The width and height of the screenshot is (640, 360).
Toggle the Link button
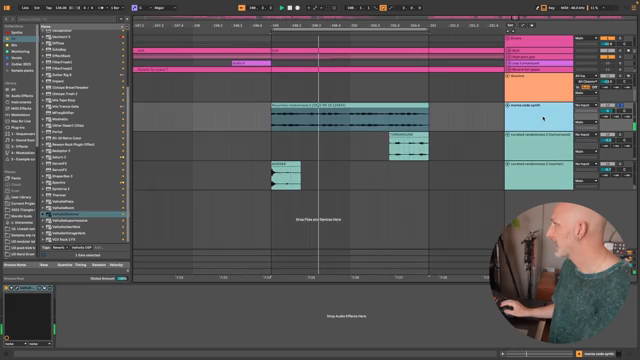pyautogui.click(x=25, y=8)
